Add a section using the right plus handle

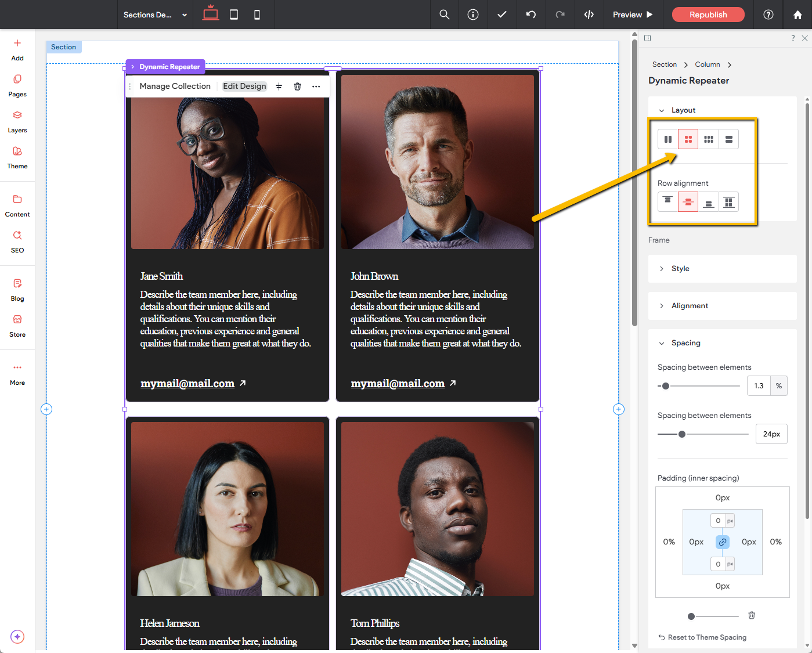click(x=619, y=409)
